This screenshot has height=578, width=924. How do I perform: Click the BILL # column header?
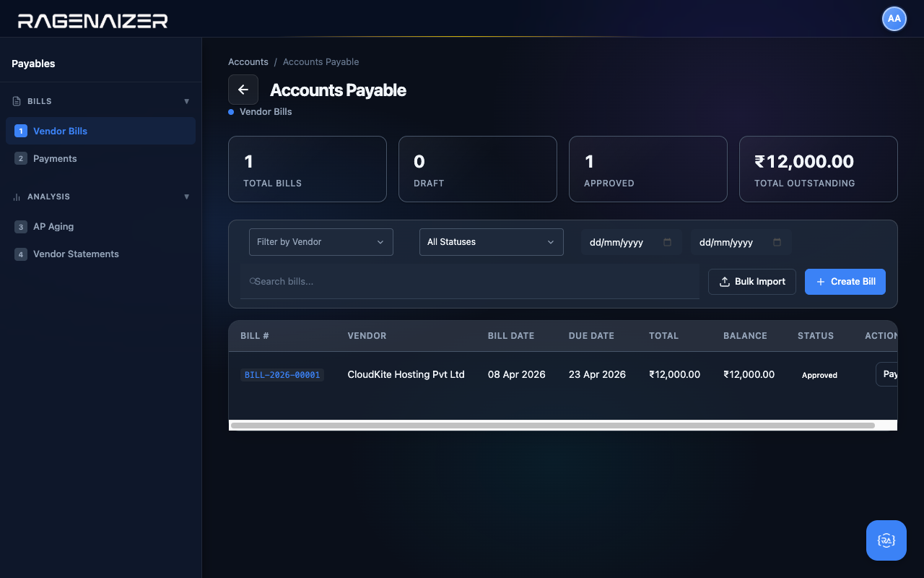click(255, 336)
